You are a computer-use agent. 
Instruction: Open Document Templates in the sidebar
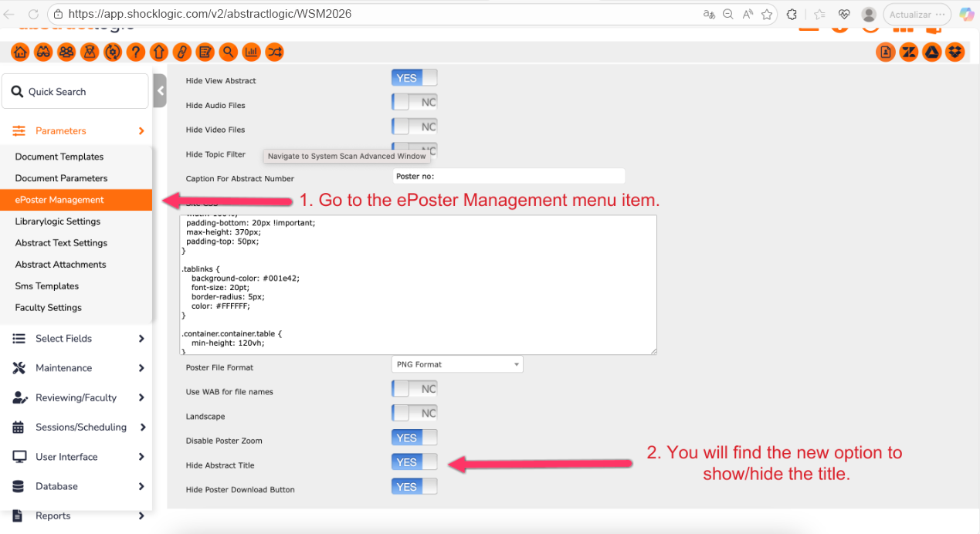pos(59,157)
